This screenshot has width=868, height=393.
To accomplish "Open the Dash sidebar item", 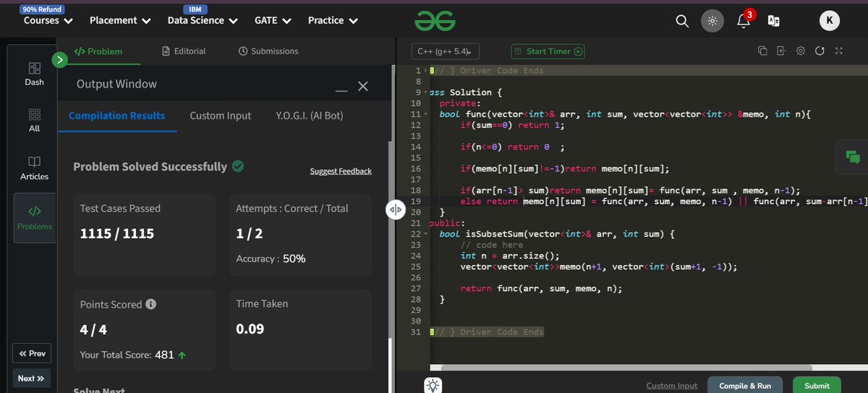I will (34, 74).
